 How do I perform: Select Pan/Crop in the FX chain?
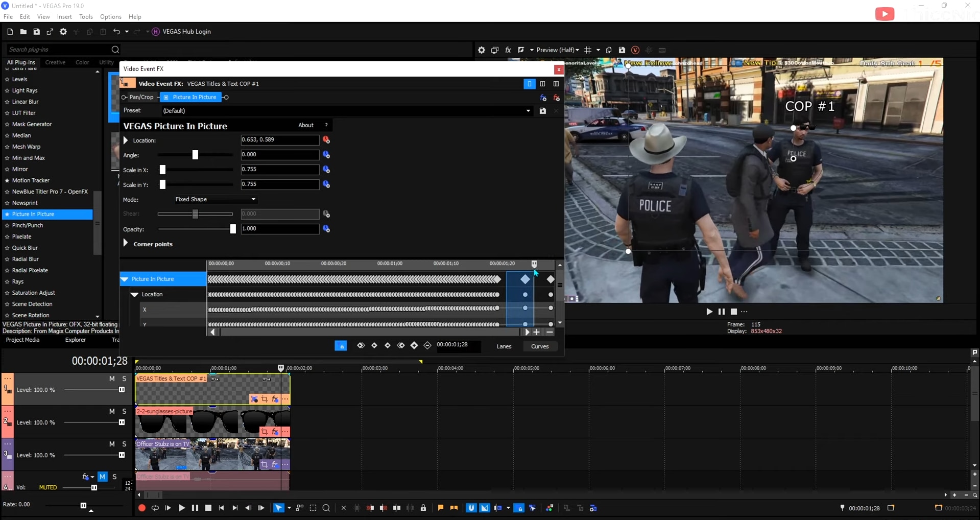coord(141,97)
